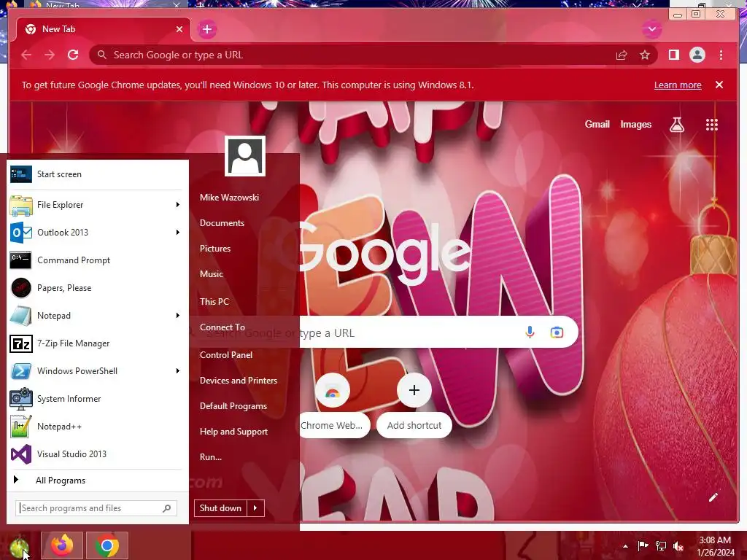Image resolution: width=747 pixels, height=560 pixels.
Task: Click the Chrome Web Store shortcut icon
Action: [333, 391]
